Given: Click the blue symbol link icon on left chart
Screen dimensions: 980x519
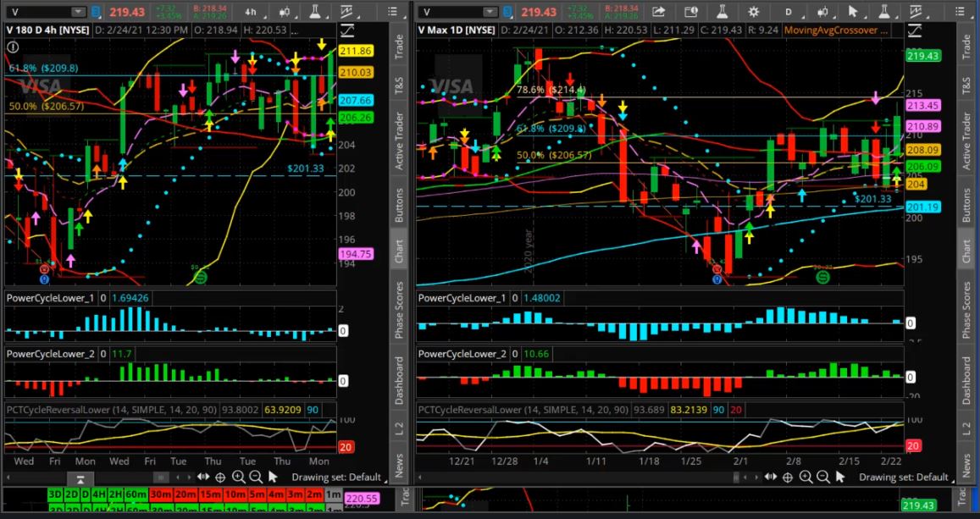Looking at the screenshot, I should point(96,11).
